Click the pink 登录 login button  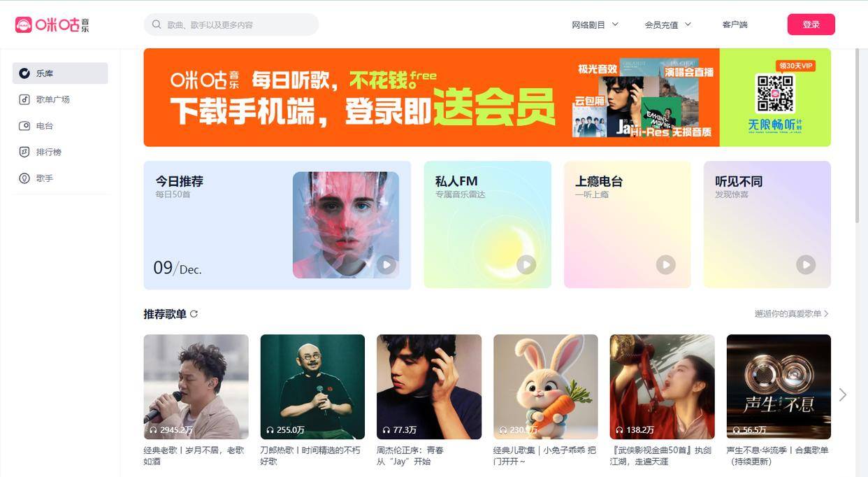811,24
